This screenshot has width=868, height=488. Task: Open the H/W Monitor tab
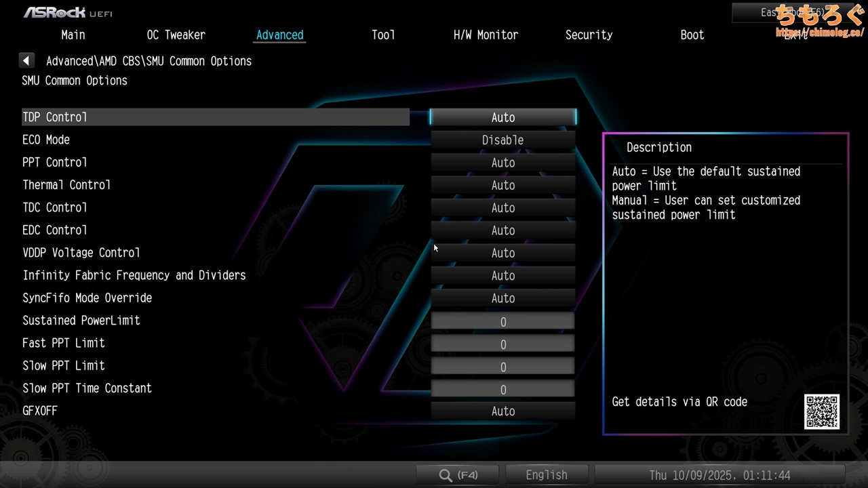click(486, 35)
